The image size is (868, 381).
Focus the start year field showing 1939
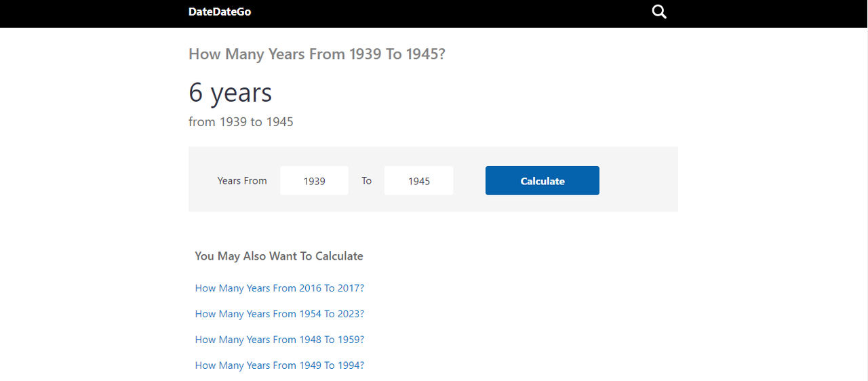(314, 180)
